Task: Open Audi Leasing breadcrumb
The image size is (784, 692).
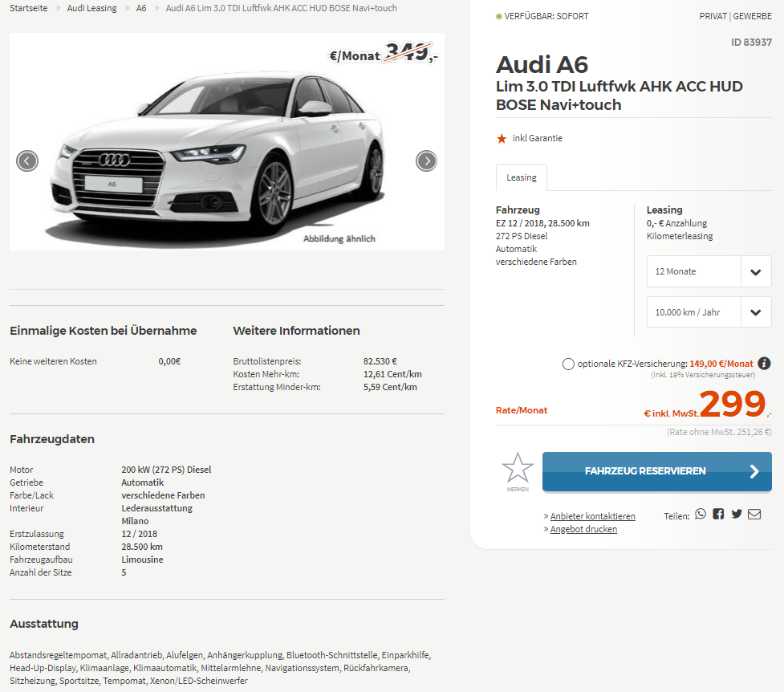Action: [x=92, y=9]
